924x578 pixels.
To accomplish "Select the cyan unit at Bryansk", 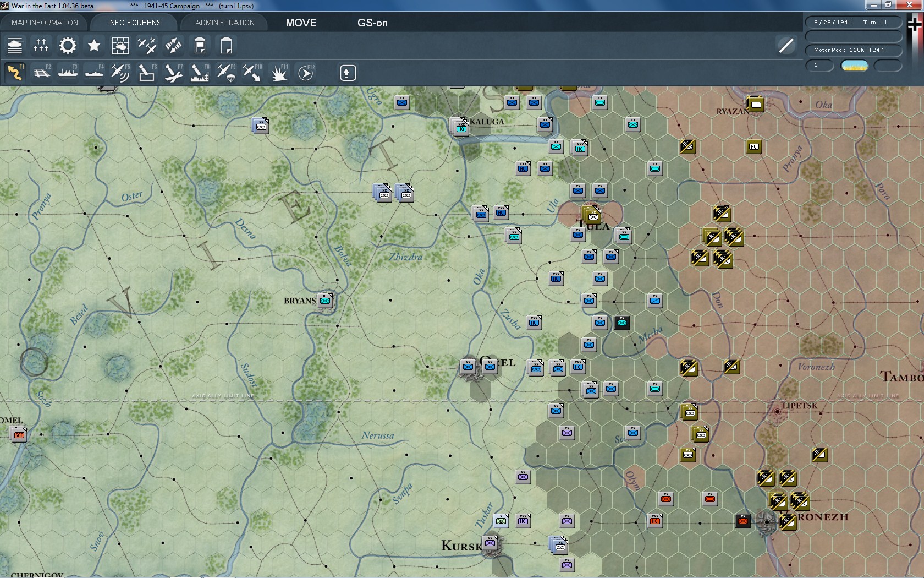I will click(325, 301).
